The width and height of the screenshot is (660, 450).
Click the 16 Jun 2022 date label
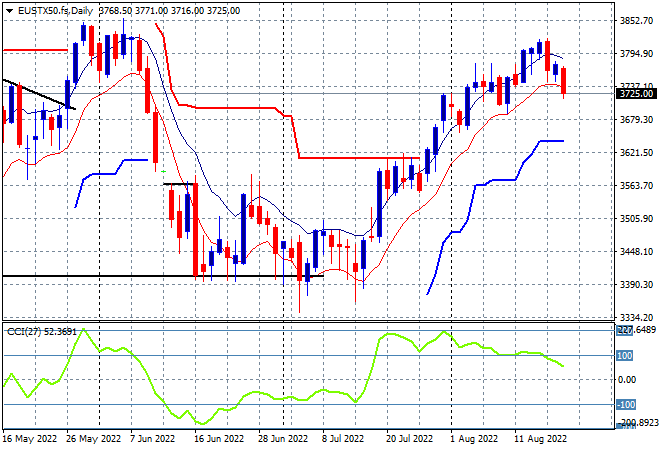(x=219, y=439)
